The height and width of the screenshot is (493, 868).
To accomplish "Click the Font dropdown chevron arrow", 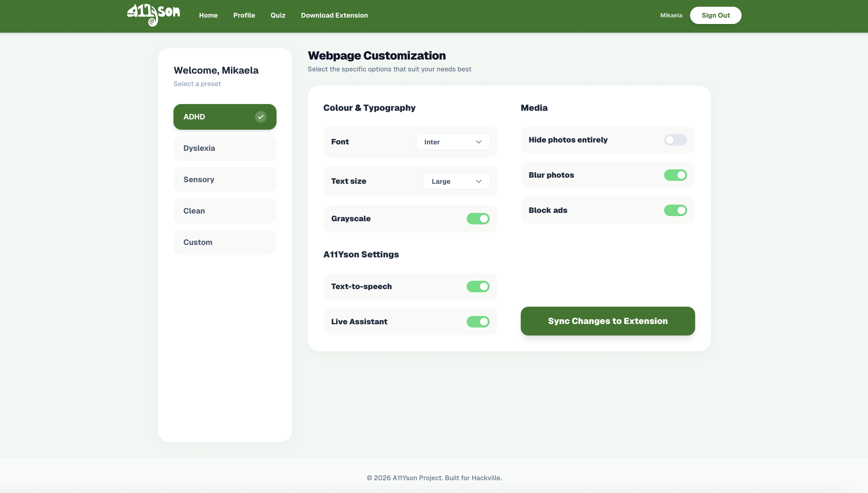I will 478,142.
